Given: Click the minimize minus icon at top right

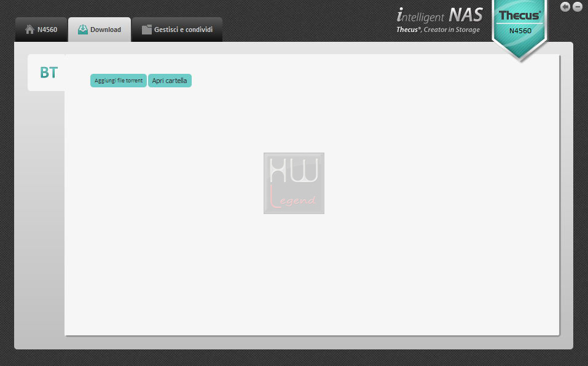Looking at the screenshot, I should (x=578, y=7).
